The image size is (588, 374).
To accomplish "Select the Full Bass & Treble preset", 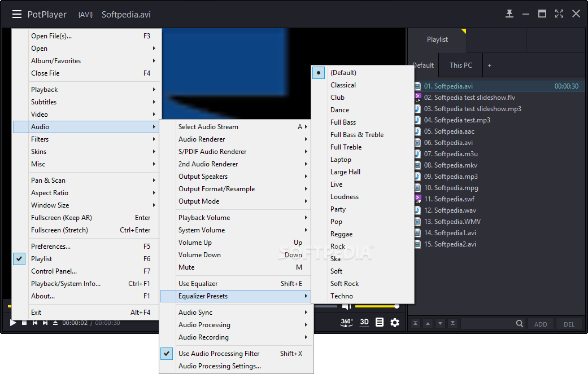I will tap(363, 135).
